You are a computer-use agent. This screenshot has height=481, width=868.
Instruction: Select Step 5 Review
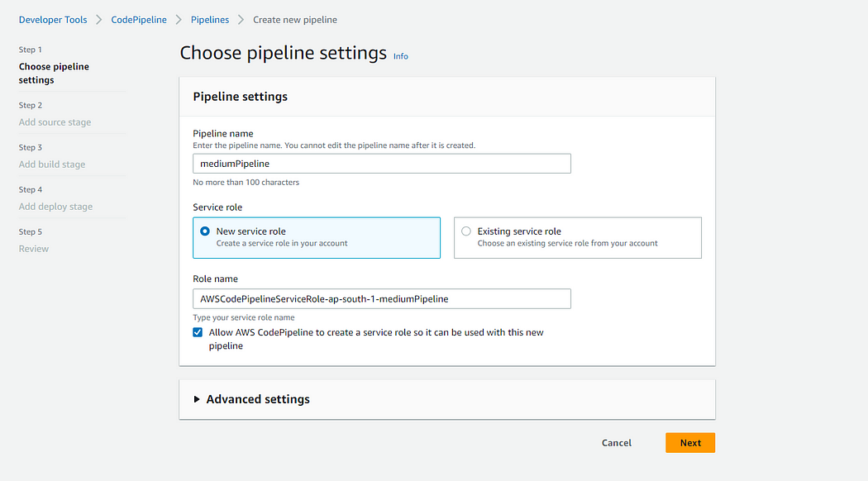point(34,249)
